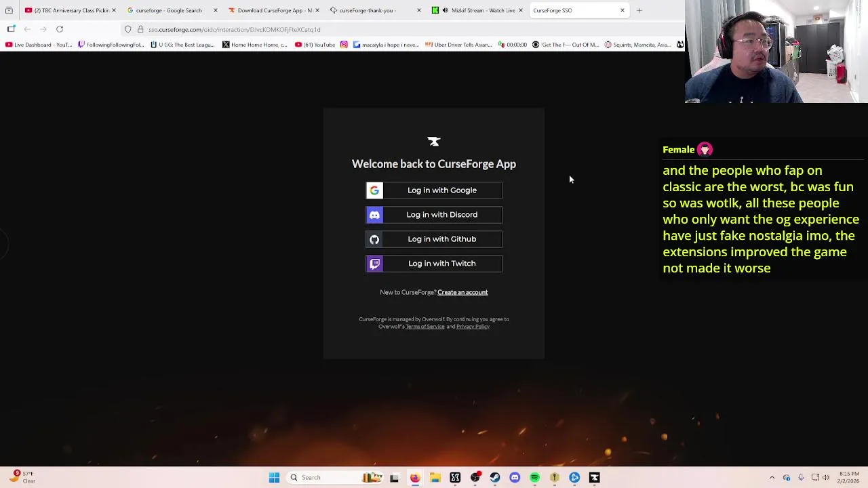868x488 pixels.
Task: Open the U.GG Best League bookmark
Action: (x=183, y=45)
